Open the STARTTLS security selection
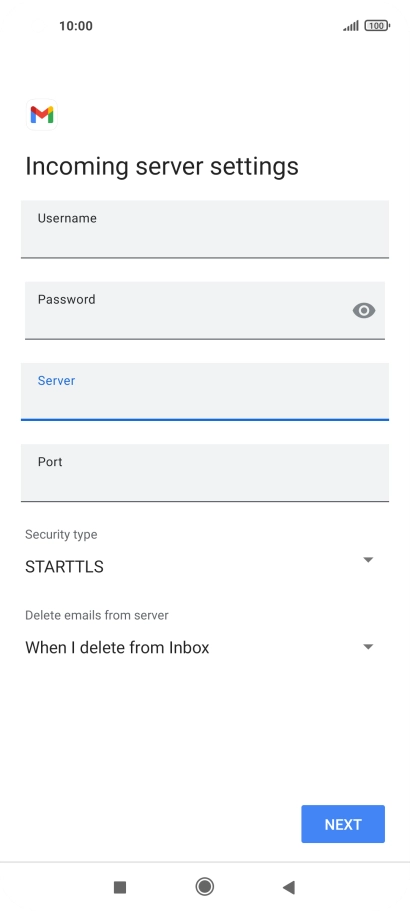Image resolution: width=410 pixels, height=911 pixels. pyautogui.click(x=64, y=566)
